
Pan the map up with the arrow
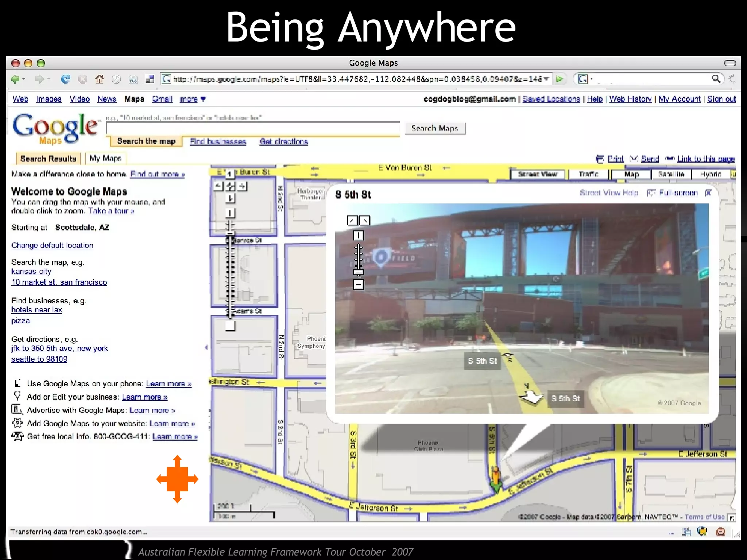click(229, 174)
